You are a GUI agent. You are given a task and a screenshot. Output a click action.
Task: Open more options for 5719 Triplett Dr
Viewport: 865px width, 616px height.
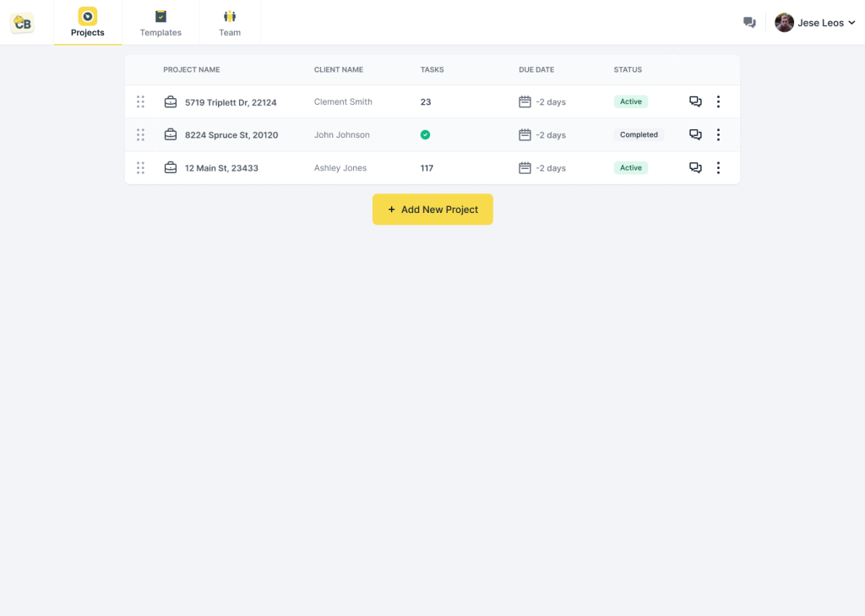point(718,101)
